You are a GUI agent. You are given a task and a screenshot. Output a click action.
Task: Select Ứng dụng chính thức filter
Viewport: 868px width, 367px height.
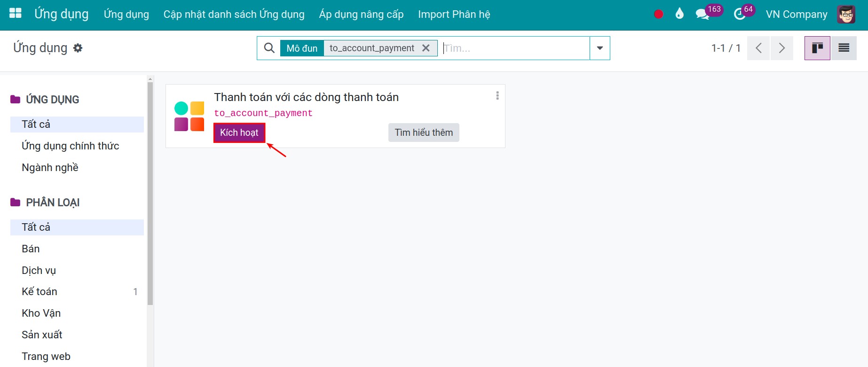(77, 146)
